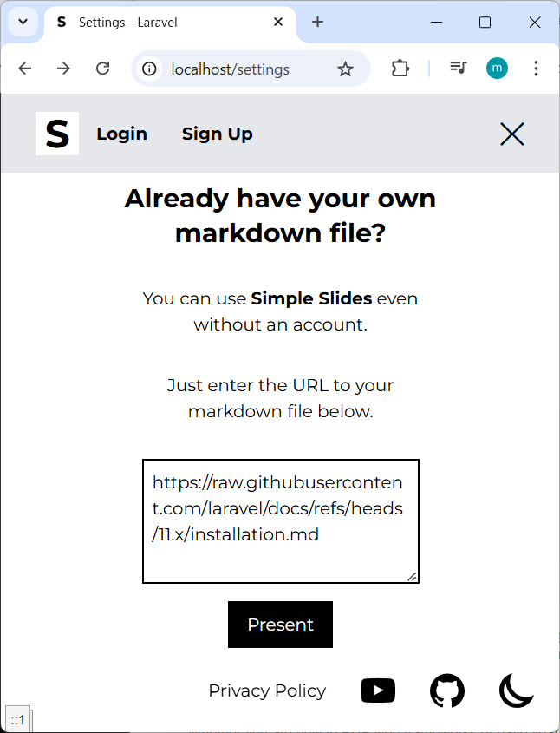Go back to the previous page
560x733 pixels.
click(25, 69)
